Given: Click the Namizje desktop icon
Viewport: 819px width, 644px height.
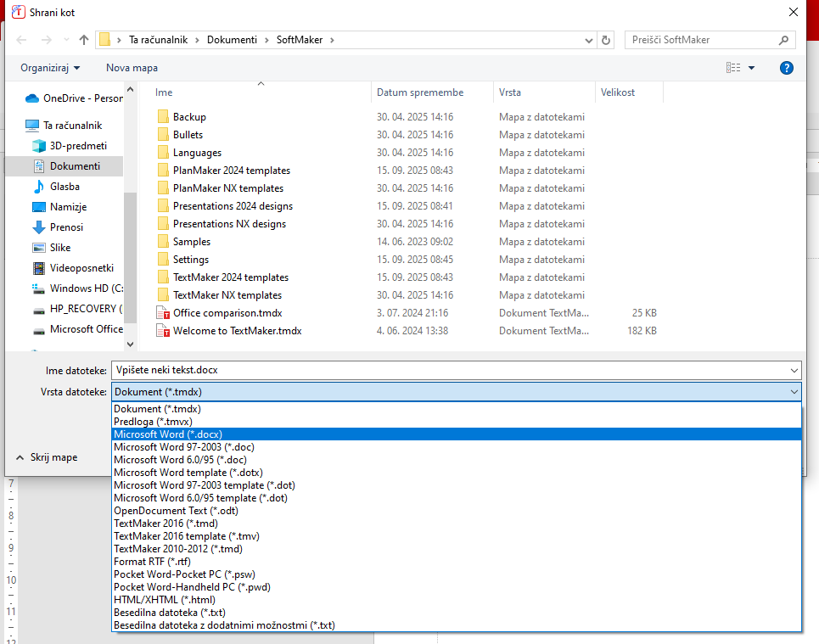Looking at the screenshot, I should pos(39,207).
